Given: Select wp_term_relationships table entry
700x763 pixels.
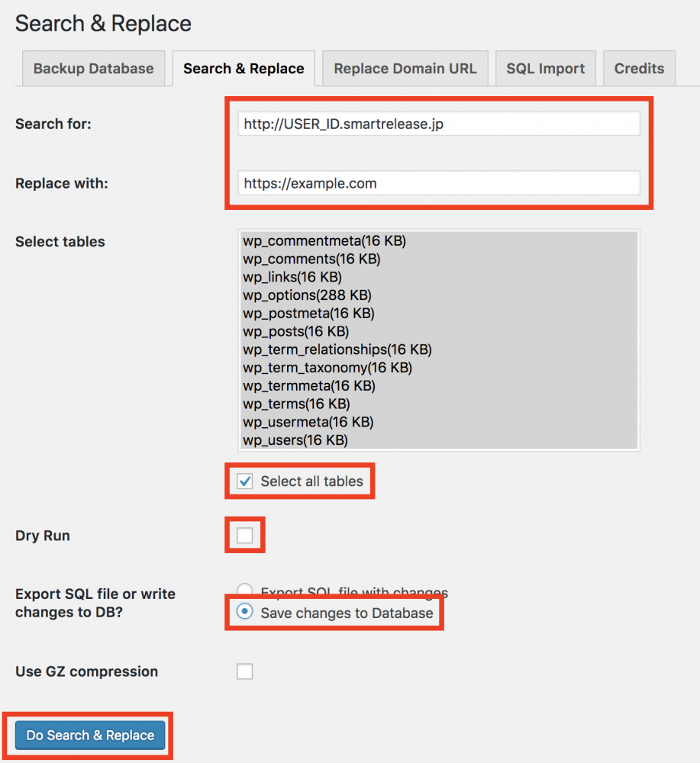Looking at the screenshot, I should [337, 349].
